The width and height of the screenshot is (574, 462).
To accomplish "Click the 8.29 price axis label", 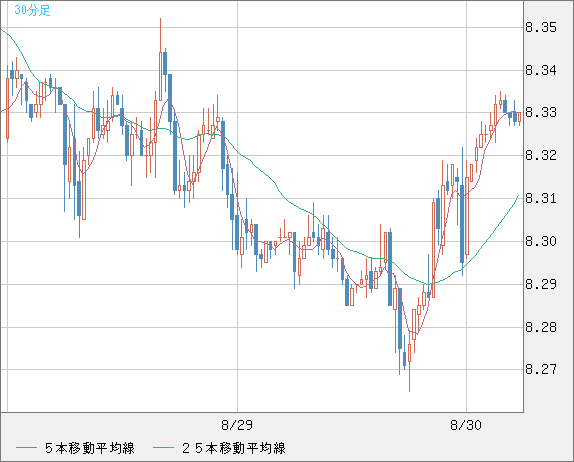I will click(x=541, y=284).
